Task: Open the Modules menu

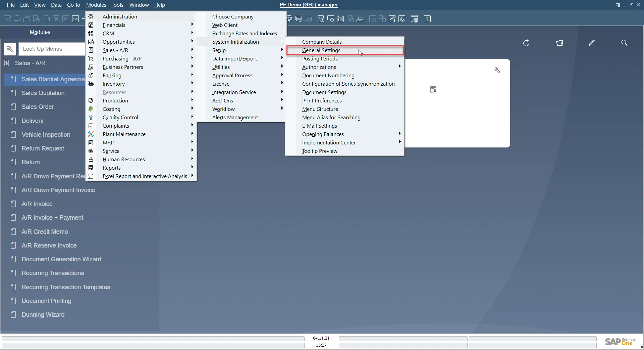Action: [x=96, y=5]
